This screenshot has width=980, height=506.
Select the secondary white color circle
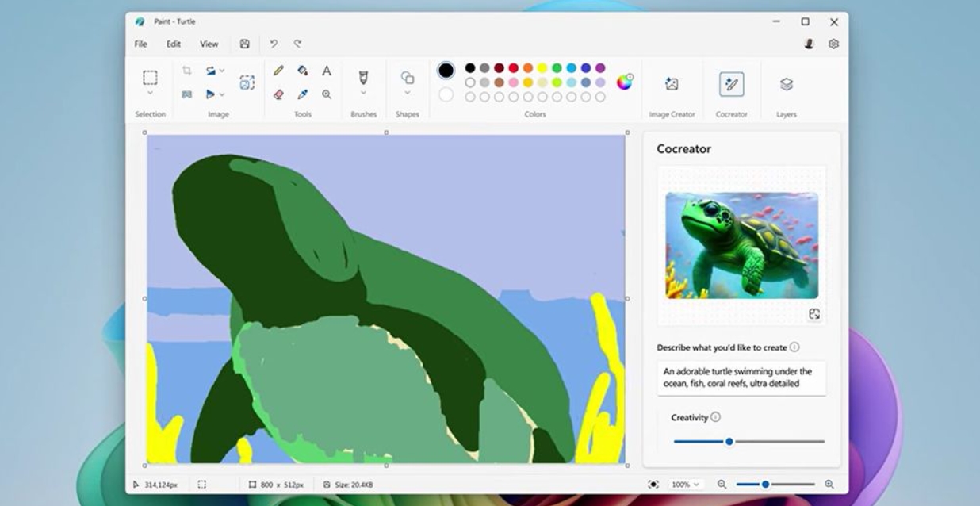[x=446, y=94]
